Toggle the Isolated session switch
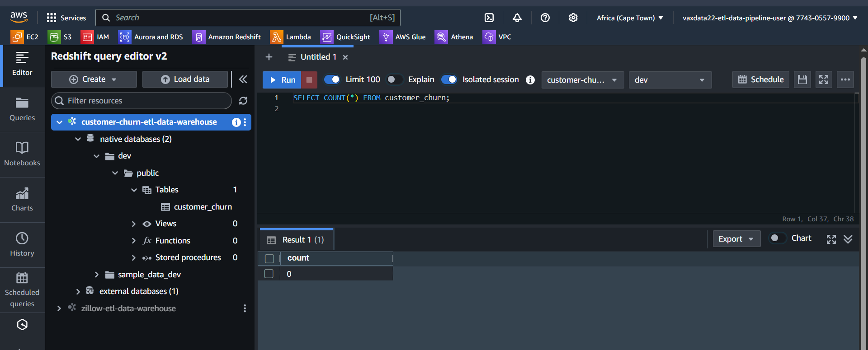868x350 pixels. click(x=449, y=79)
